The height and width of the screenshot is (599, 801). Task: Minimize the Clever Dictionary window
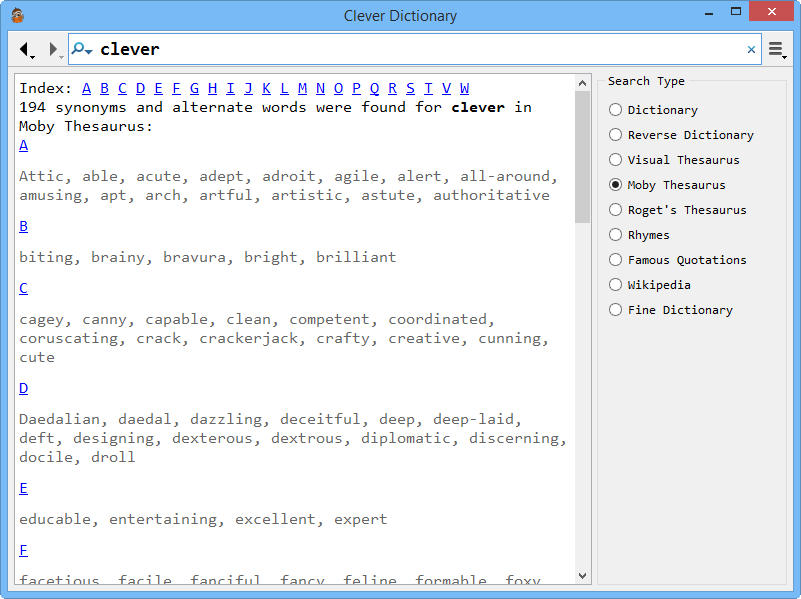(709, 12)
